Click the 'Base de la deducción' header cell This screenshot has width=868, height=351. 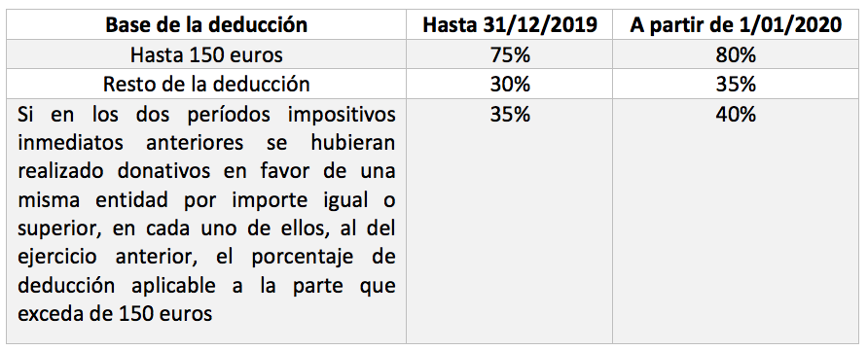[206, 25]
